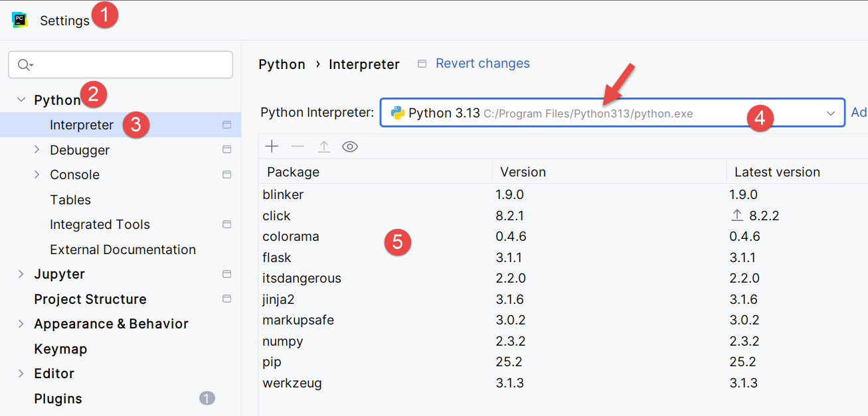Click the upgrade package arrow icon
868x416 pixels.
point(323,147)
